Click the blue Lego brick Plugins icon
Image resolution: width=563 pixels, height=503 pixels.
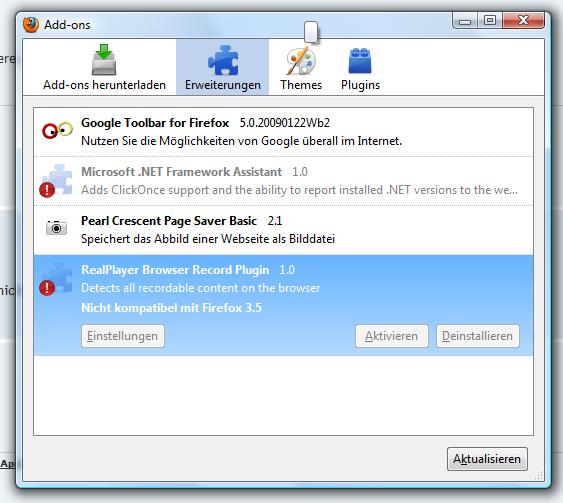360,61
